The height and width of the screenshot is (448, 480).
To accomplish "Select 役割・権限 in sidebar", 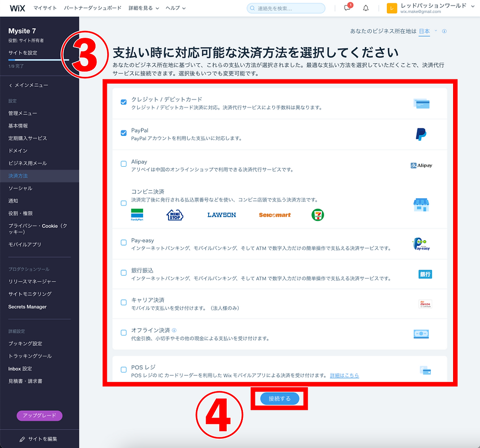I will [21, 214].
